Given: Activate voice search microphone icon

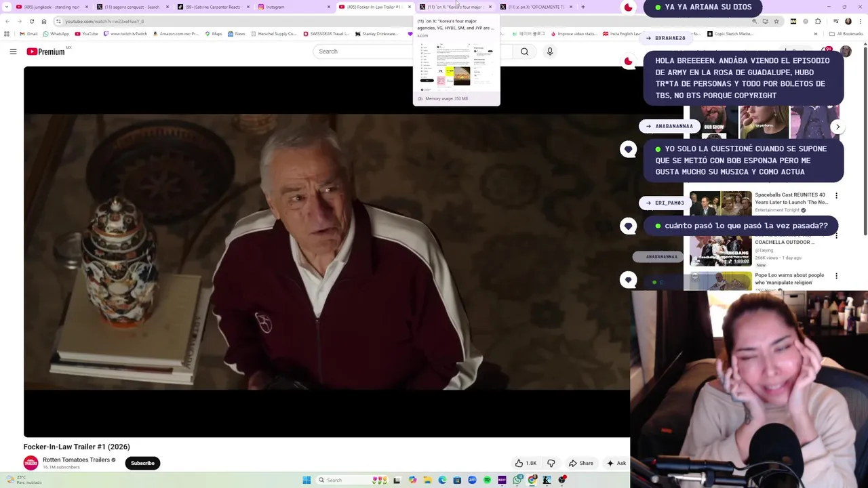Looking at the screenshot, I should click(550, 52).
